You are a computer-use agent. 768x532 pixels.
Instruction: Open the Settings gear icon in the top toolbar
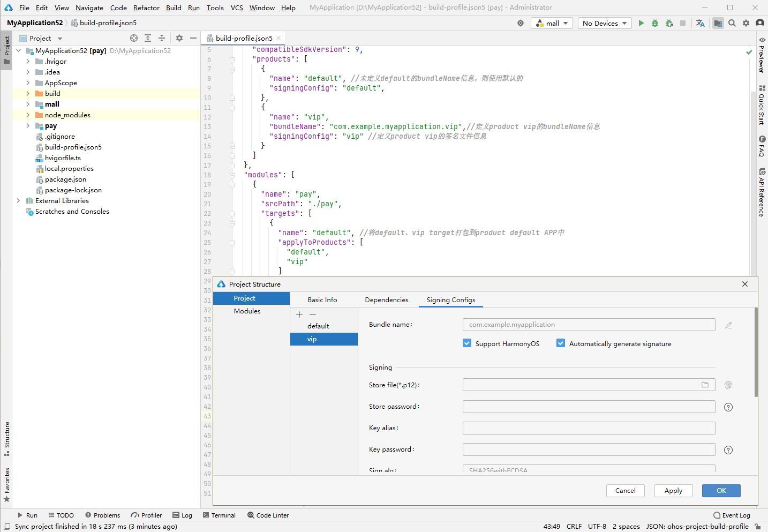(x=746, y=23)
